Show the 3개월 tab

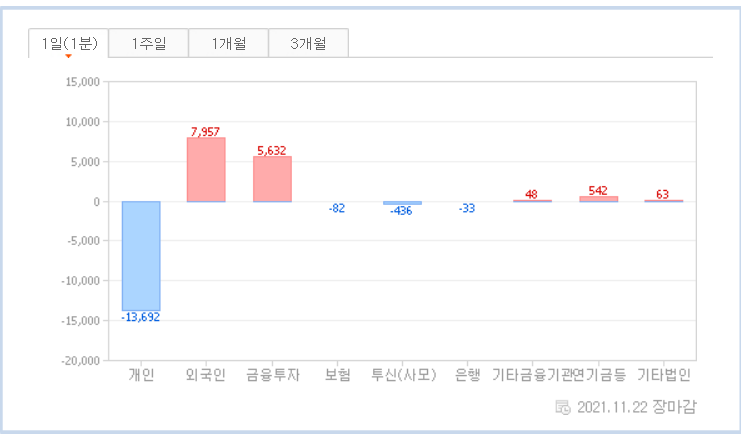tap(308, 43)
